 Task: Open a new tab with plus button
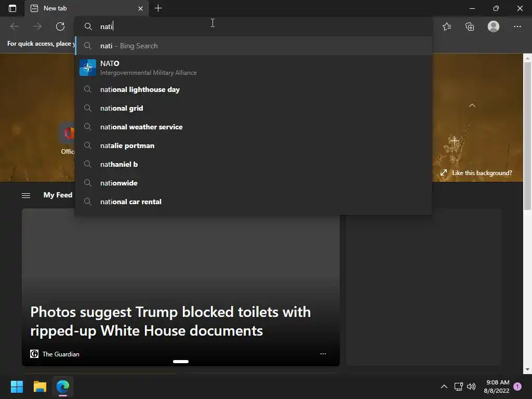[x=158, y=8]
